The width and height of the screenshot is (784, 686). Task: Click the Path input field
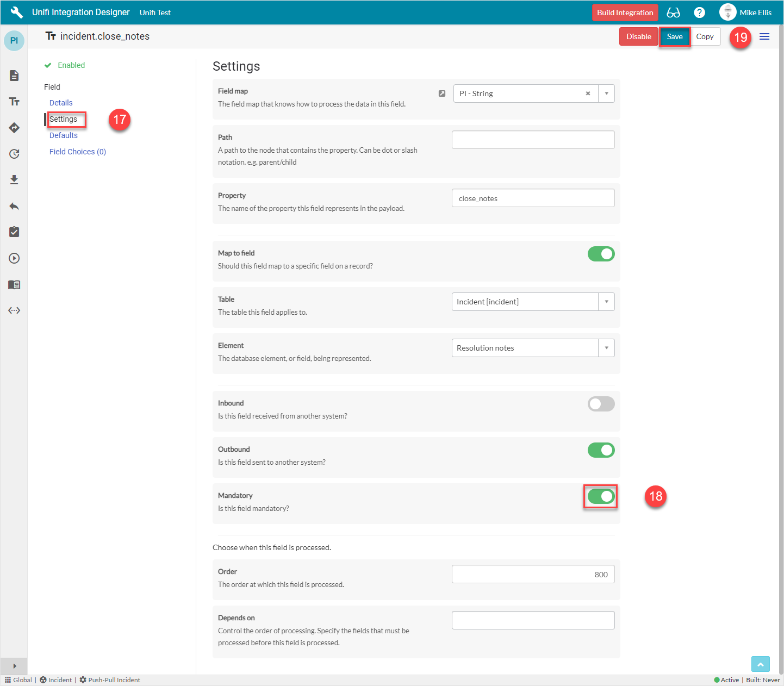tap(533, 140)
